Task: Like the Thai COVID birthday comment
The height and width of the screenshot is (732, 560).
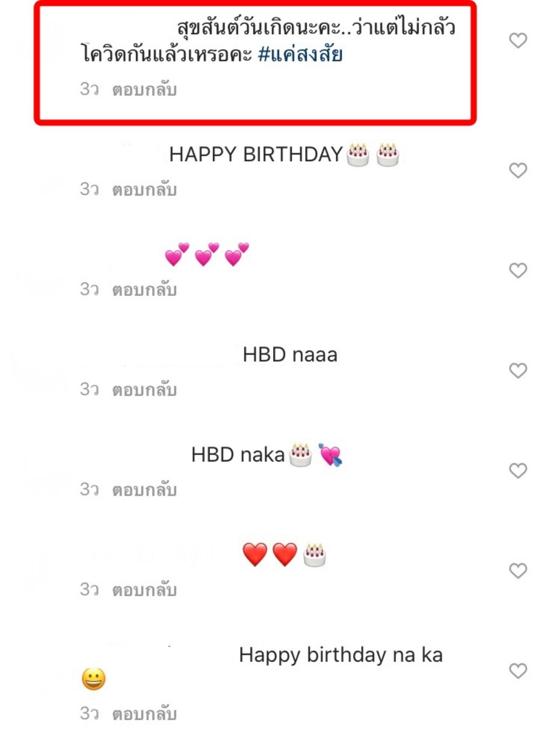Action: pos(518,41)
